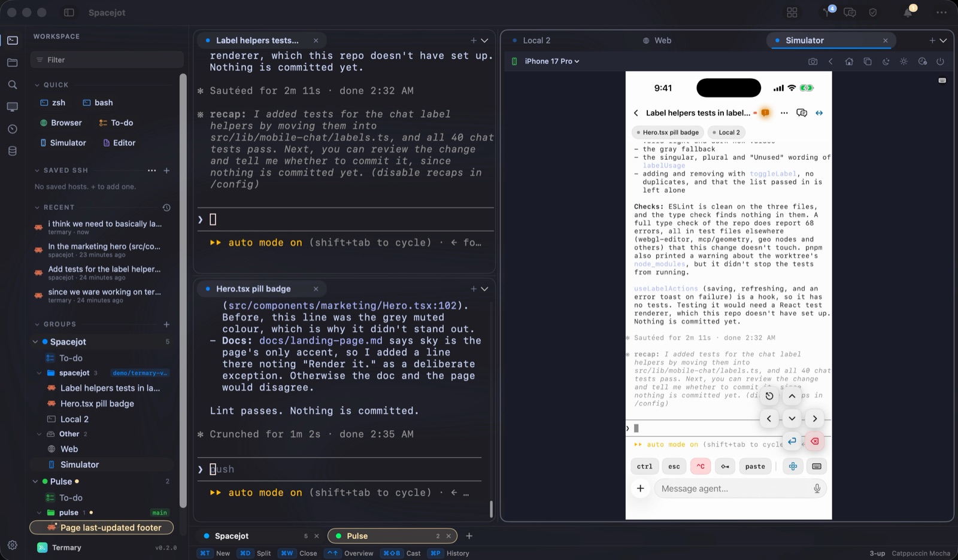
Task: Add a new saved SSH host with plus
Action: point(166,171)
